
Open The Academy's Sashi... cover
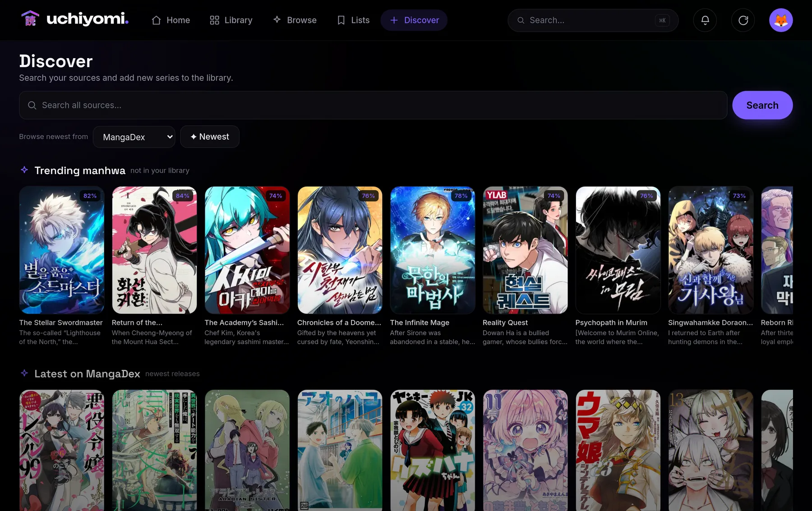247,250
